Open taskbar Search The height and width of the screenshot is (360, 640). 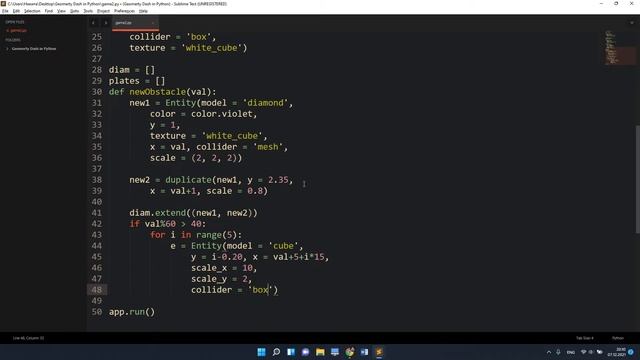tap(276, 352)
